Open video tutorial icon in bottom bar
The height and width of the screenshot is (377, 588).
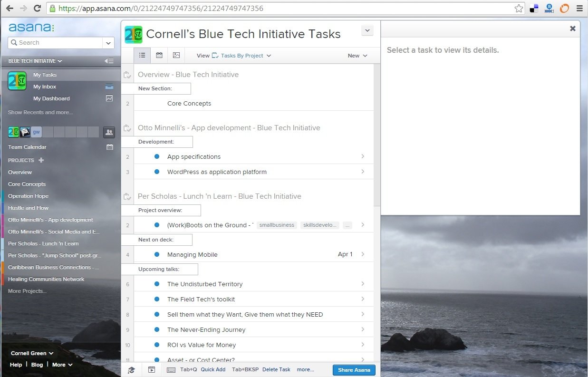[x=152, y=369]
